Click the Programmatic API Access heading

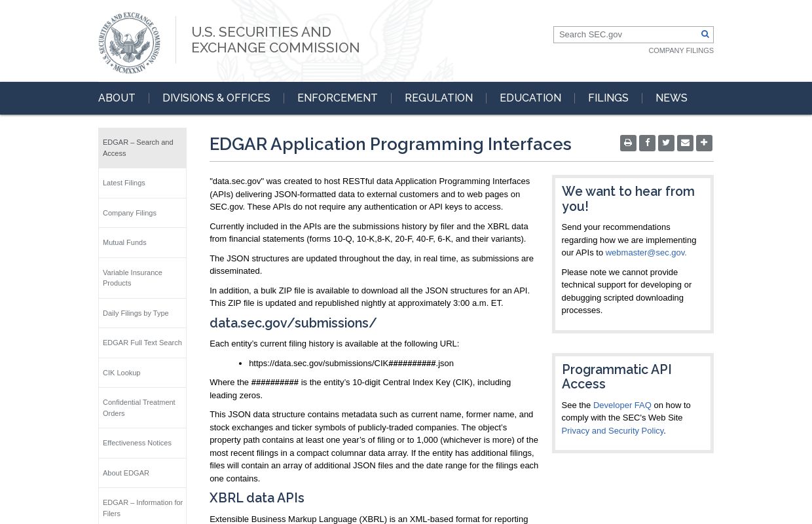[x=616, y=377]
